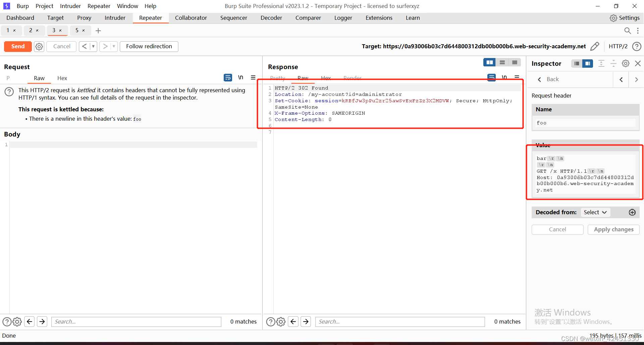Open help icon next to HTTP/2

pos(636,46)
